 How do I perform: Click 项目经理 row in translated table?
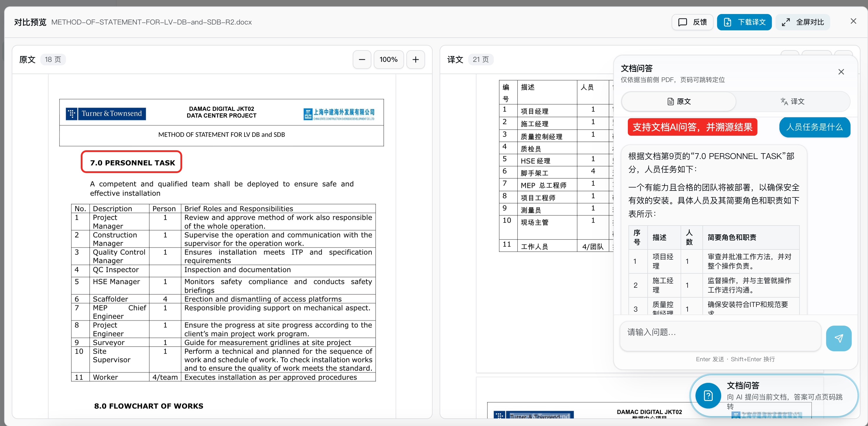coord(556,111)
